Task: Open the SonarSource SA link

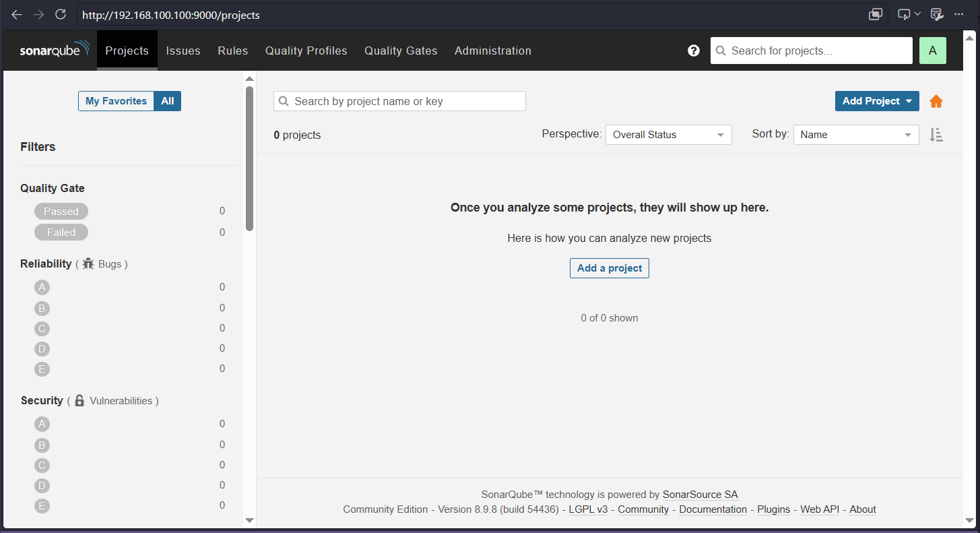Action: tap(700, 495)
